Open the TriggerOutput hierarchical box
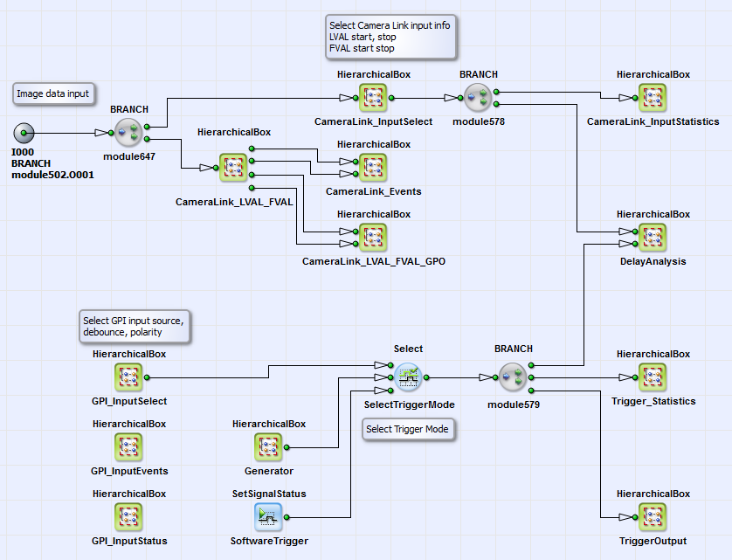 [x=653, y=516]
